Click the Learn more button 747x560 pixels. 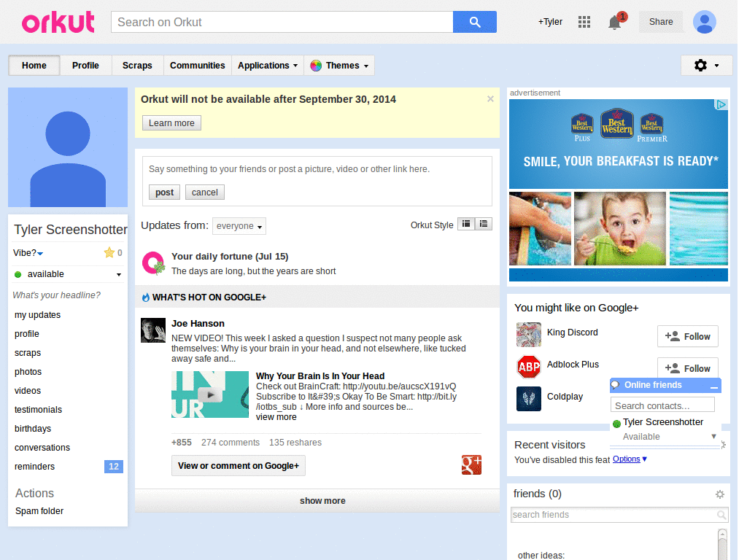pyautogui.click(x=171, y=122)
